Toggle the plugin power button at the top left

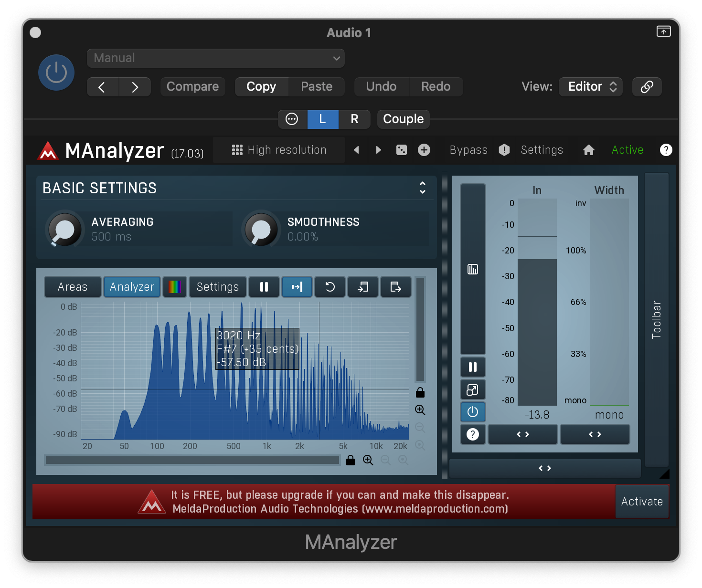tap(56, 73)
